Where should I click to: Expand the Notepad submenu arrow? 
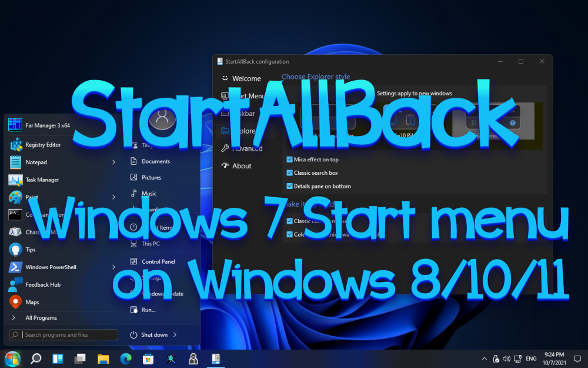(113, 163)
